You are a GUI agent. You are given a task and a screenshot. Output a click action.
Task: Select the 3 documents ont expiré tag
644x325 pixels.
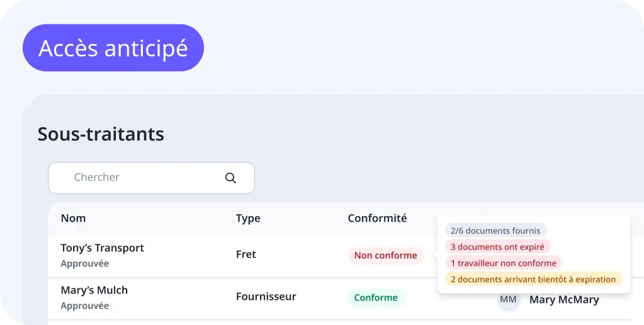coord(497,247)
